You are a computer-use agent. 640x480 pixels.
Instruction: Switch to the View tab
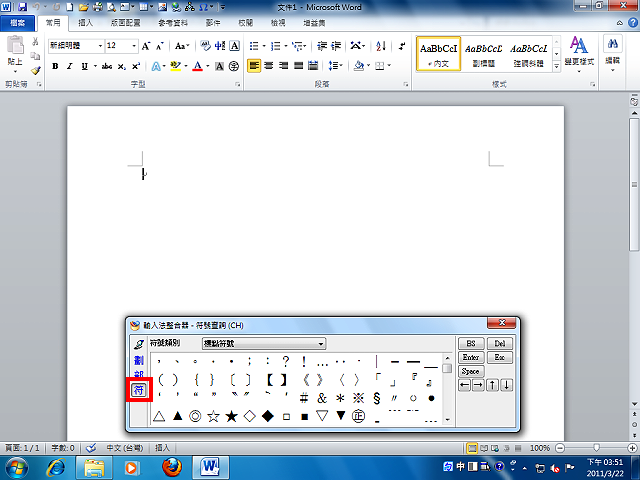pyautogui.click(x=278, y=23)
